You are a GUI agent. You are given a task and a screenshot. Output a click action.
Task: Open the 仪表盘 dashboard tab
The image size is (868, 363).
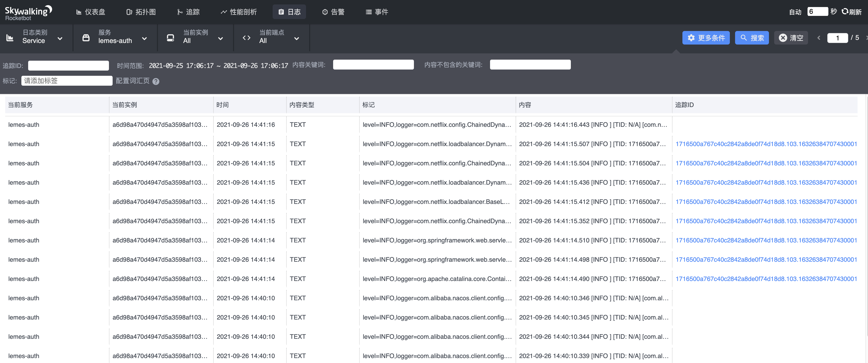tap(91, 12)
